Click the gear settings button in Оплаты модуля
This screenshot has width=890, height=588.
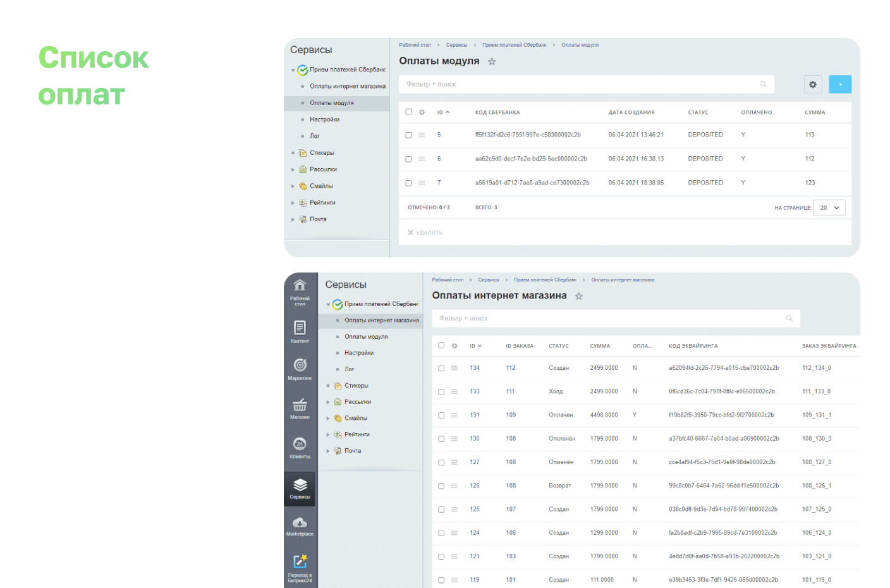click(813, 84)
